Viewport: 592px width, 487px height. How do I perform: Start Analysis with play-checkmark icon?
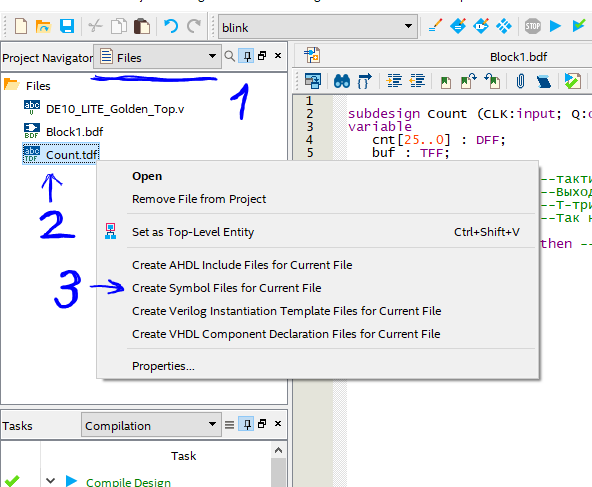(x=578, y=26)
